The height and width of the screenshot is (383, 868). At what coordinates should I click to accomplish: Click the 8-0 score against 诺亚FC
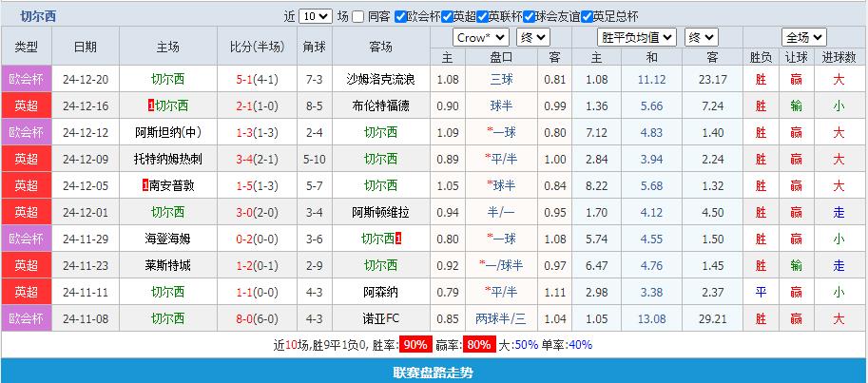244,318
